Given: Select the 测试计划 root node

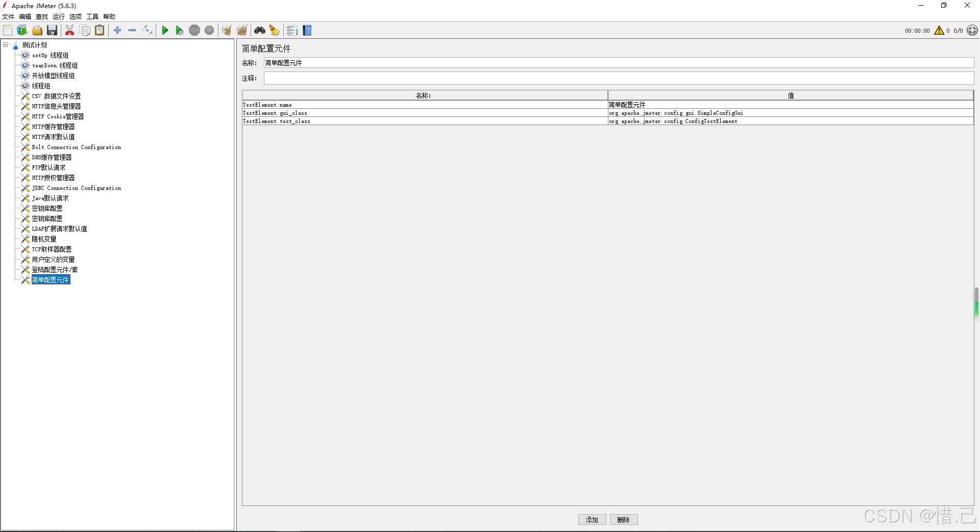Looking at the screenshot, I should (x=34, y=45).
